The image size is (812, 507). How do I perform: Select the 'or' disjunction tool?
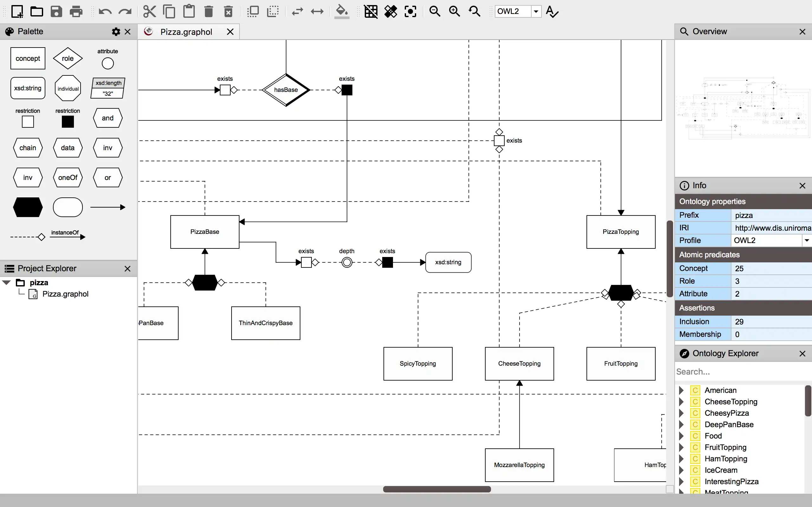click(x=107, y=177)
